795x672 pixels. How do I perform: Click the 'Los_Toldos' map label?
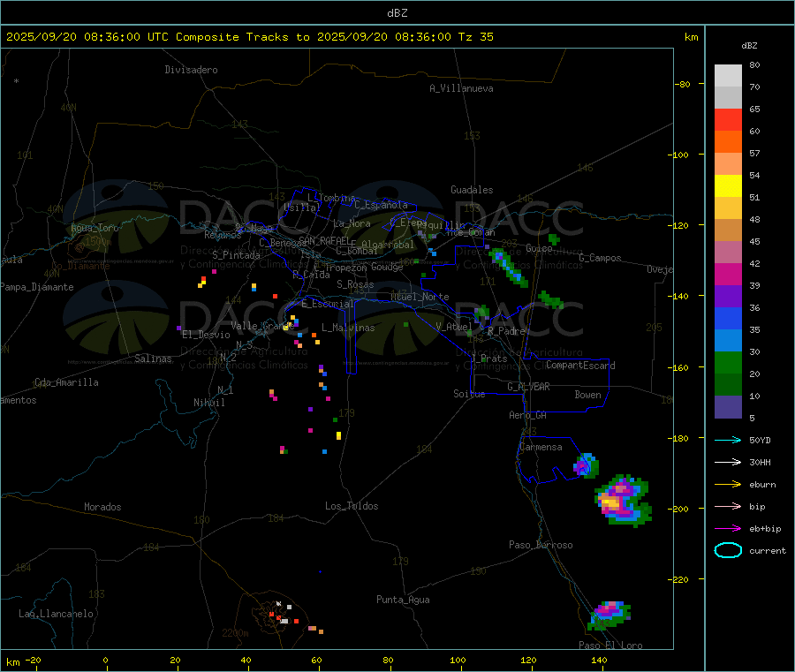click(352, 506)
